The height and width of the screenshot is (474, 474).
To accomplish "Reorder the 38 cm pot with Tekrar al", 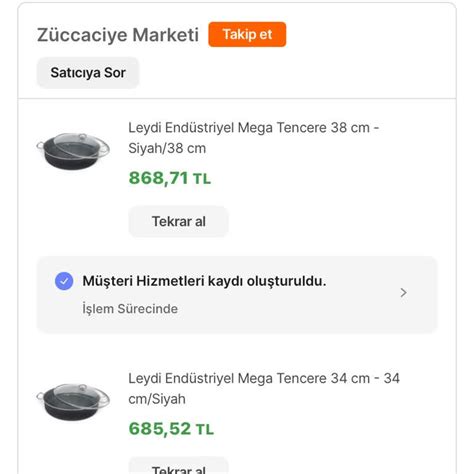I will point(179,221).
